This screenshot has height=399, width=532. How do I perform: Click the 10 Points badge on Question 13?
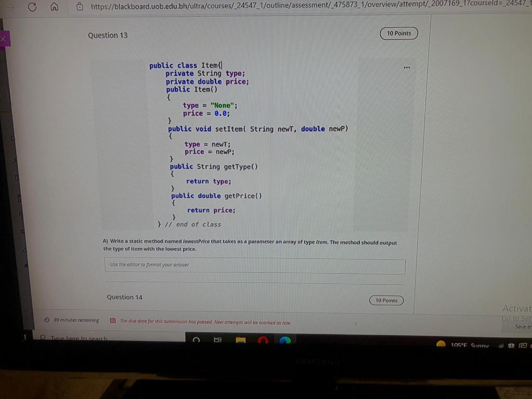click(x=398, y=33)
